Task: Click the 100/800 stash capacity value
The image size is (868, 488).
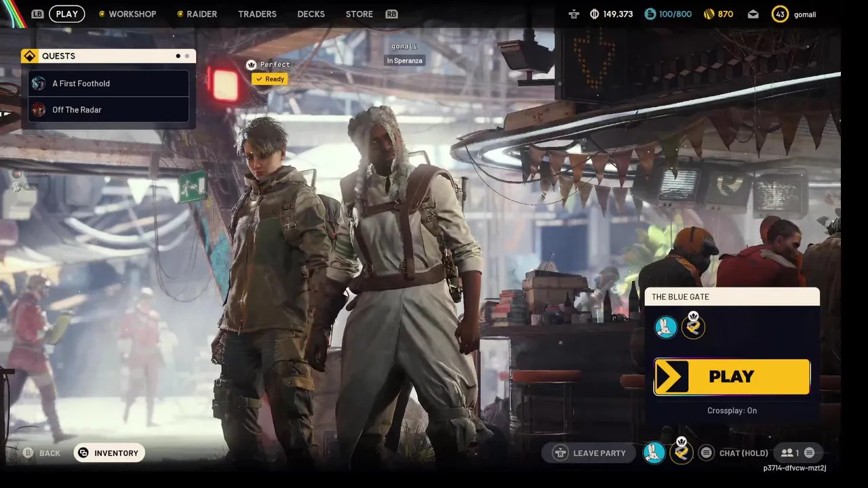Action: [675, 14]
